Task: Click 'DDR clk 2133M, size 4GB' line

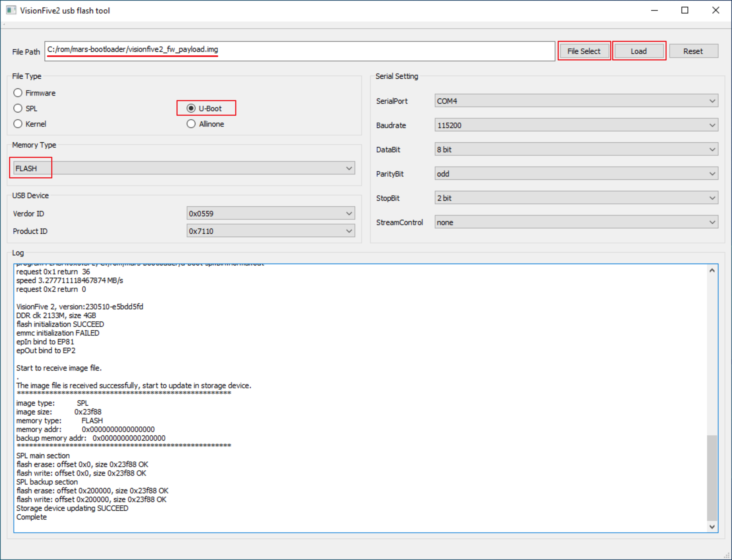Action: pos(56,315)
